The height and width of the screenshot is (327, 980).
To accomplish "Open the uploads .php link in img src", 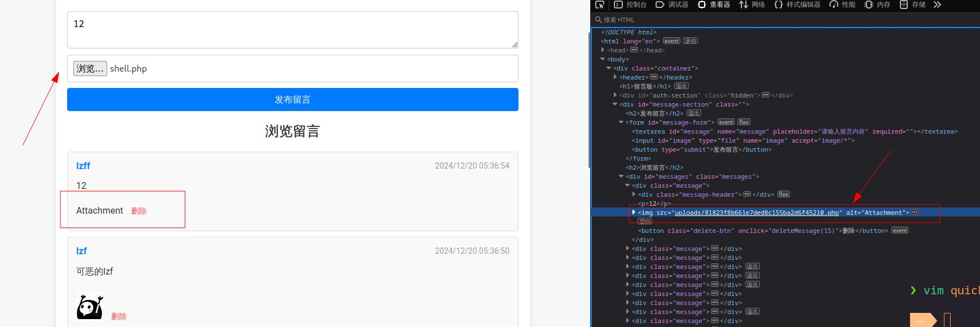I will [757, 213].
